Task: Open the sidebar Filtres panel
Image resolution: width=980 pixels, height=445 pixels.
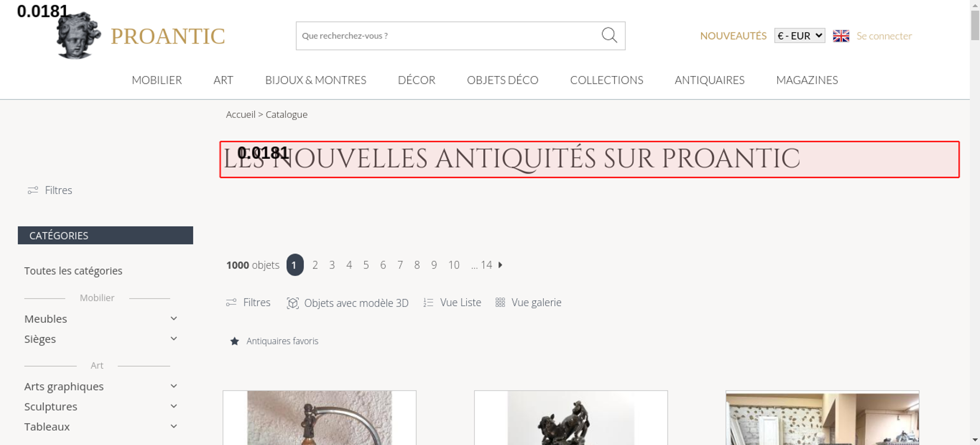Action: click(x=50, y=190)
